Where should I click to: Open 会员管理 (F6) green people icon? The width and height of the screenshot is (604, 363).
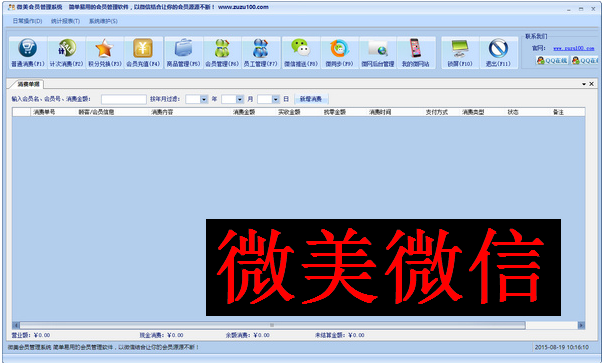pos(222,49)
